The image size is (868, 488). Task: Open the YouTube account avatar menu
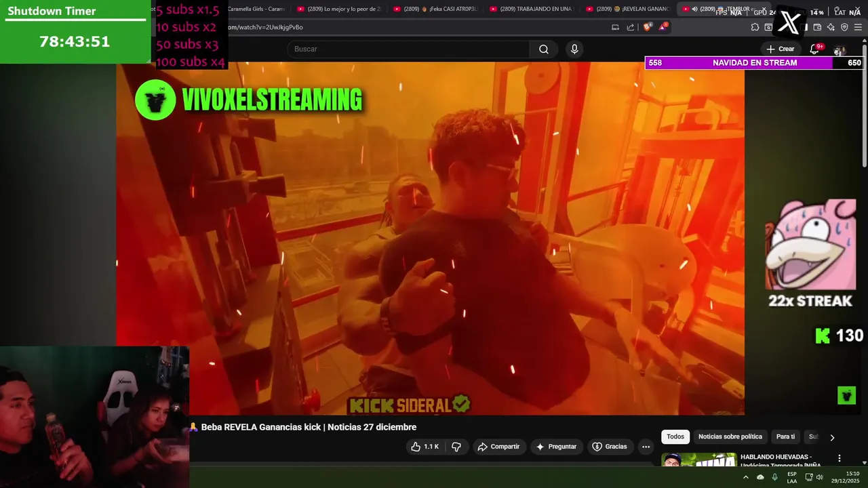click(840, 49)
